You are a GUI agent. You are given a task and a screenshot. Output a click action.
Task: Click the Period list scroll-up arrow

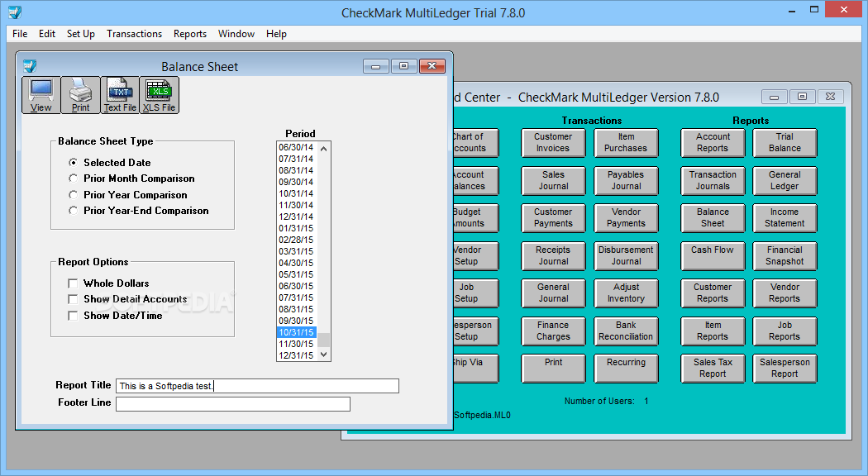tap(324, 148)
